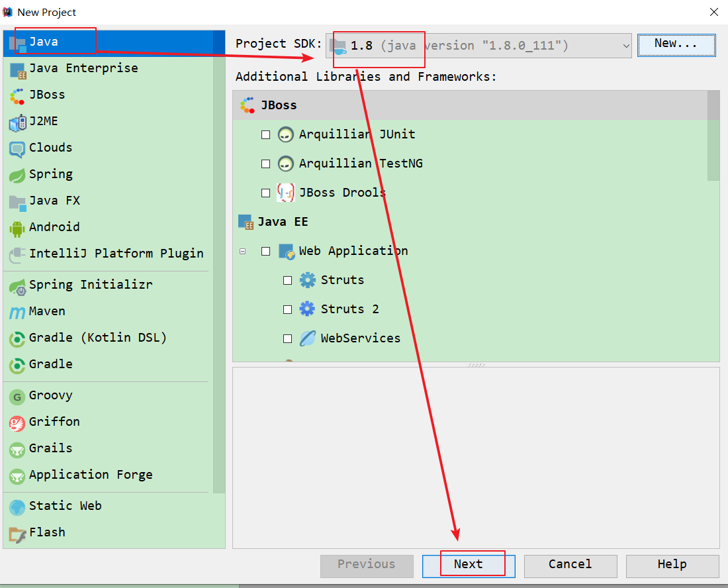Viewport: 728px width, 588px height.
Task: Click the Clouds speech-bubble icon
Action: (x=17, y=150)
